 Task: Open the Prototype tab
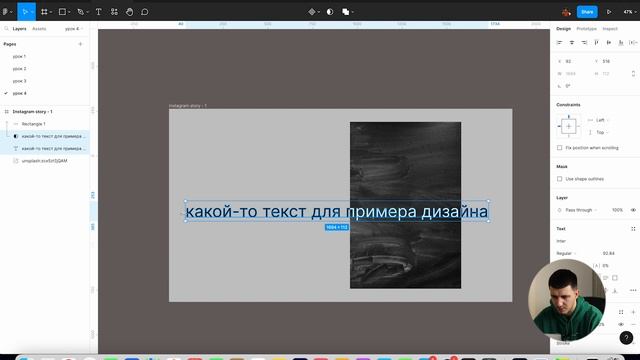coord(587,29)
